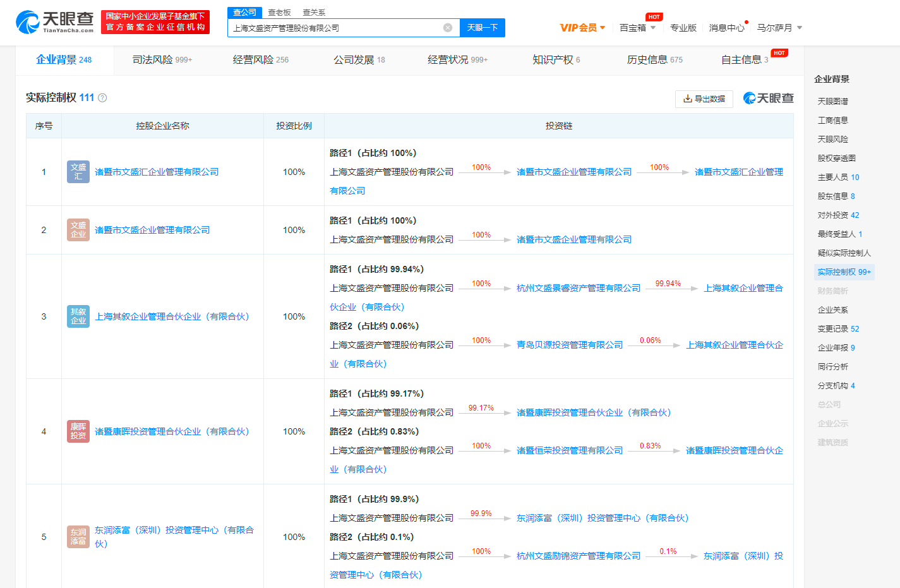Click the 文盛企业 company avatar in row 2
This screenshot has height=588, width=900.
click(x=78, y=230)
